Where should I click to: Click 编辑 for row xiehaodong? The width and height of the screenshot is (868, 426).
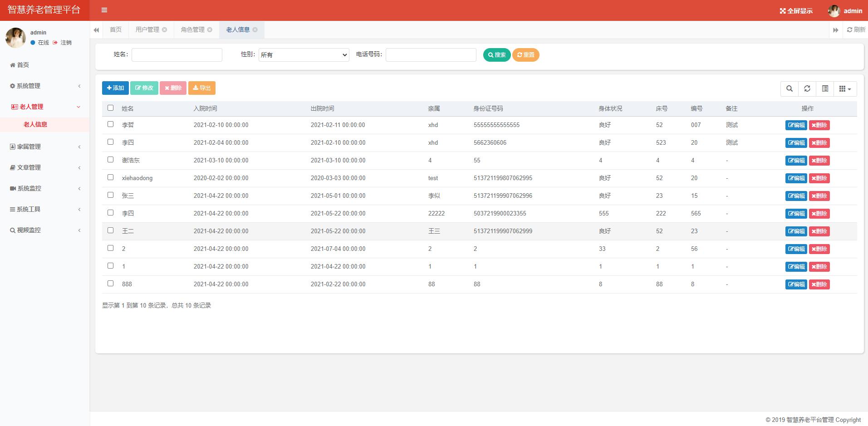(x=796, y=178)
